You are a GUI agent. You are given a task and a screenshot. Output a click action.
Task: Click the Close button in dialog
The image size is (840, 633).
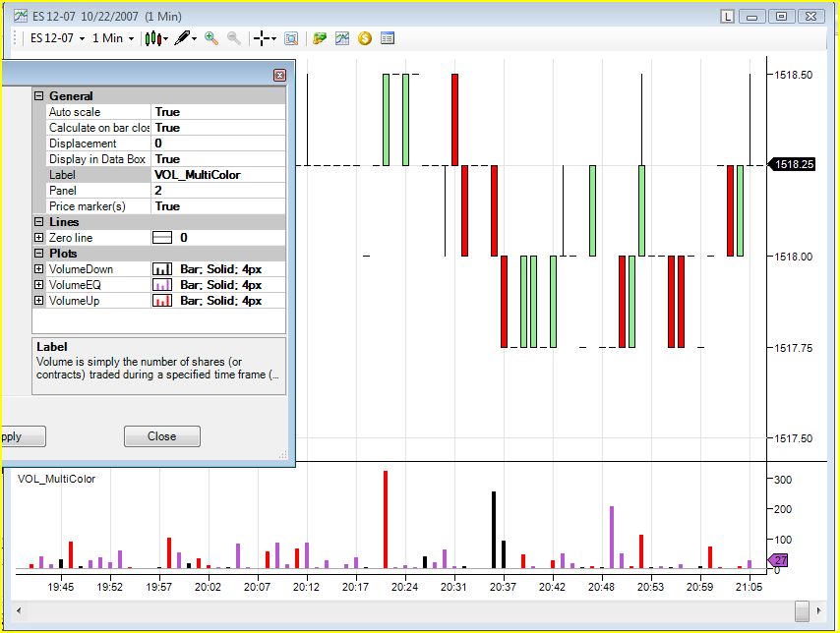pyautogui.click(x=162, y=436)
